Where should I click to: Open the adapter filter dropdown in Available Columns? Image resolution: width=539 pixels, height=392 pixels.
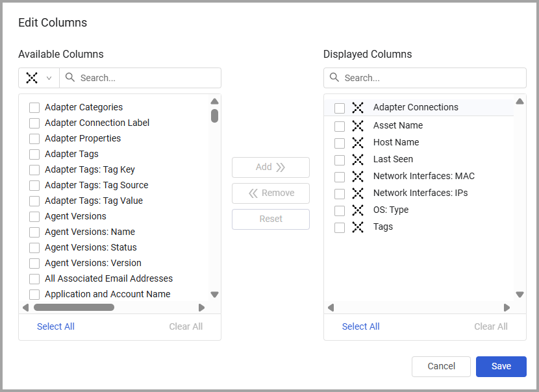[x=39, y=78]
